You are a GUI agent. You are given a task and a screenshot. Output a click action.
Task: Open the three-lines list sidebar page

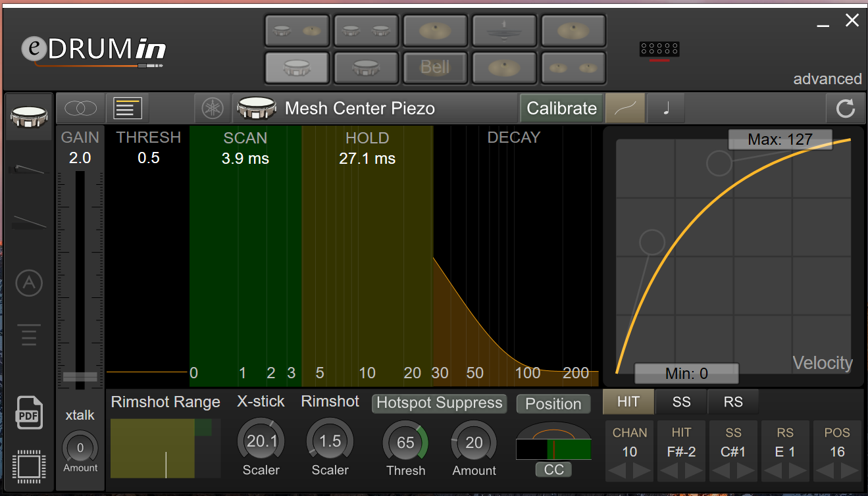(x=29, y=334)
